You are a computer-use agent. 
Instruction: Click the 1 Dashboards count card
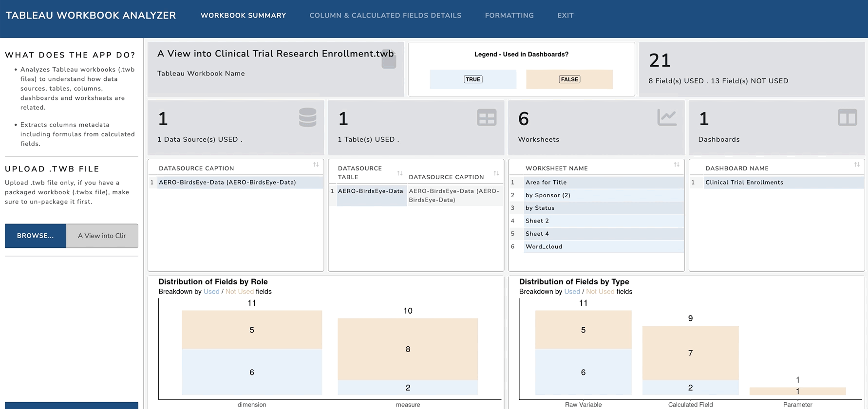click(776, 128)
